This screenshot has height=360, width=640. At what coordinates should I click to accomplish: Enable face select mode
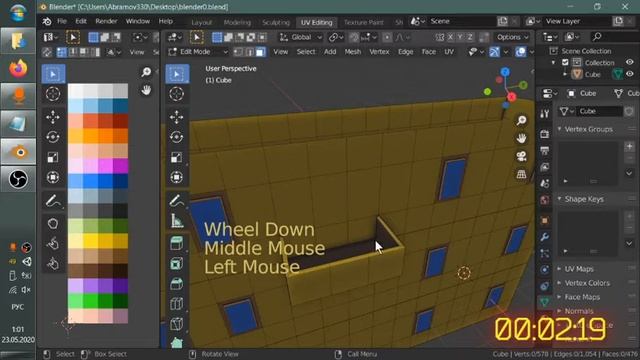(260, 52)
